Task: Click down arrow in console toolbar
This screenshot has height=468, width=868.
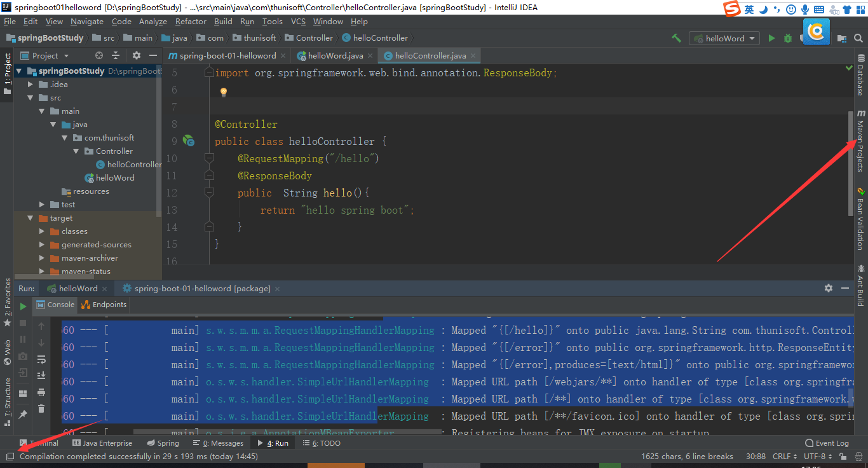Action: click(41, 343)
